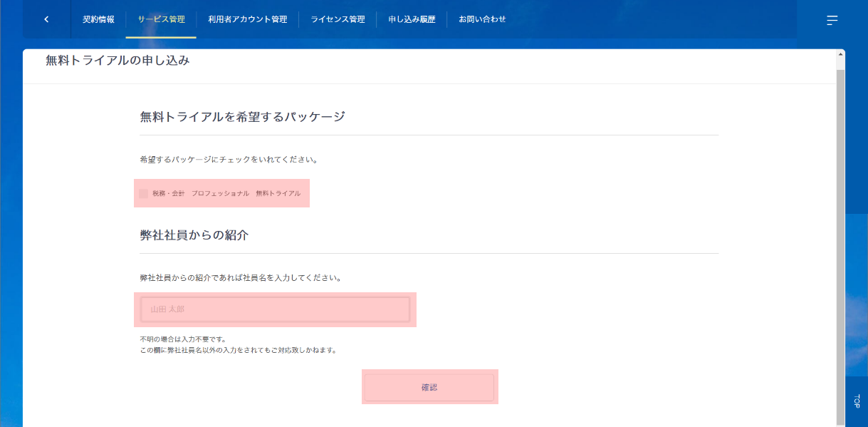Image resolution: width=868 pixels, height=427 pixels.
Task: Open the hamburger menu icon
Action: pos(832,20)
